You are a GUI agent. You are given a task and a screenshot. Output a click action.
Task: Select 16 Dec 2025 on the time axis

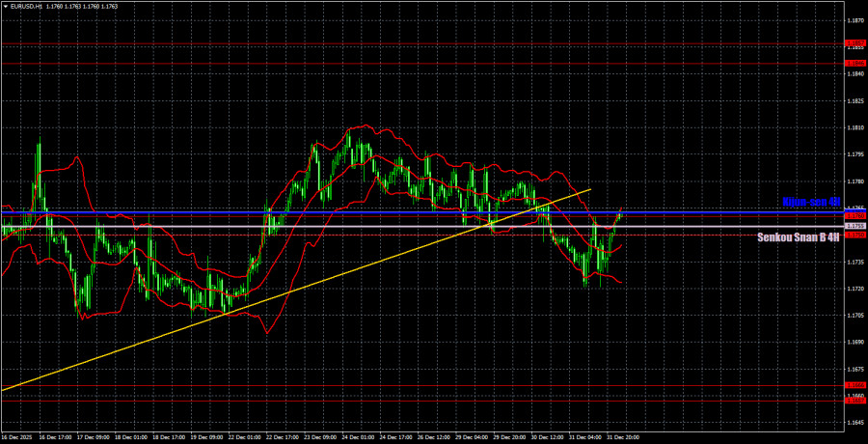tap(19, 436)
